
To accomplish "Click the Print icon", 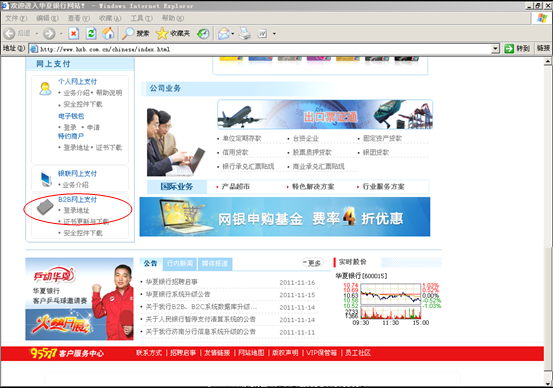I will tap(245, 34).
